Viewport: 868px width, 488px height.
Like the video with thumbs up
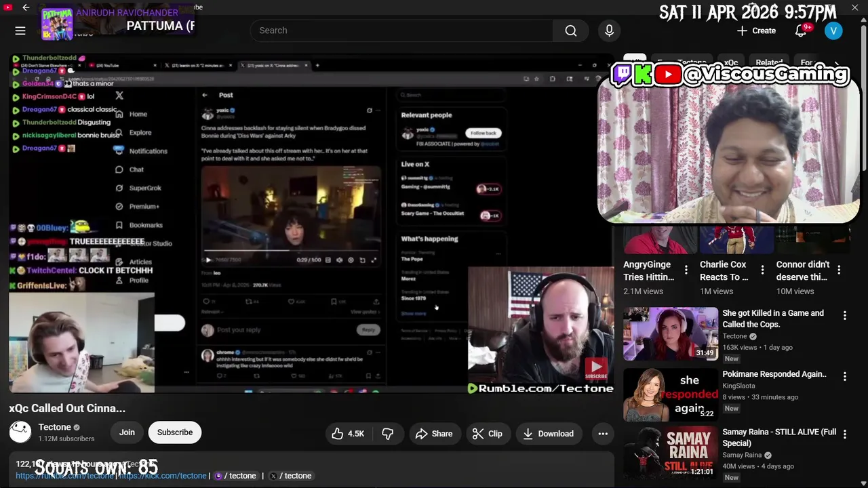349,434
